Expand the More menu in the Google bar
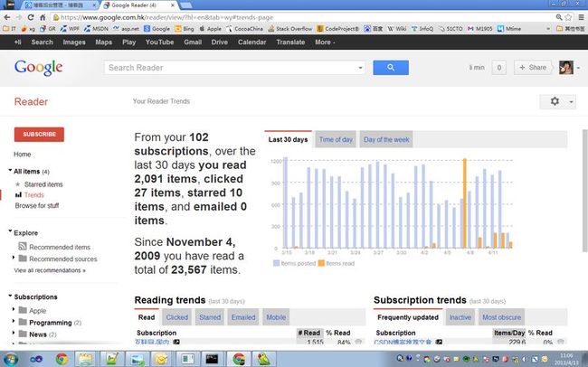Image resolution: width=588 pixels, height=367 pixels. 325,42
